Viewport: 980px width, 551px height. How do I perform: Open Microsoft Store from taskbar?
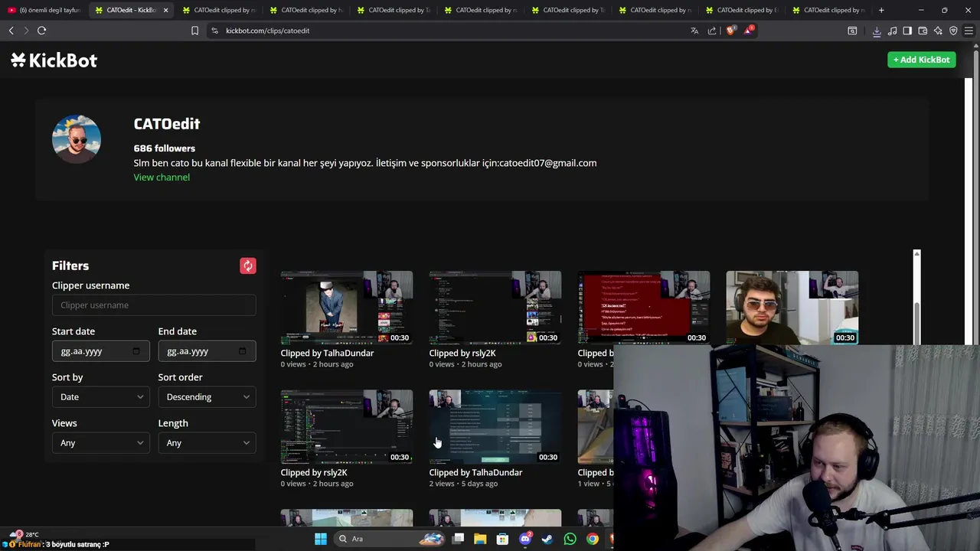point(502,539)
